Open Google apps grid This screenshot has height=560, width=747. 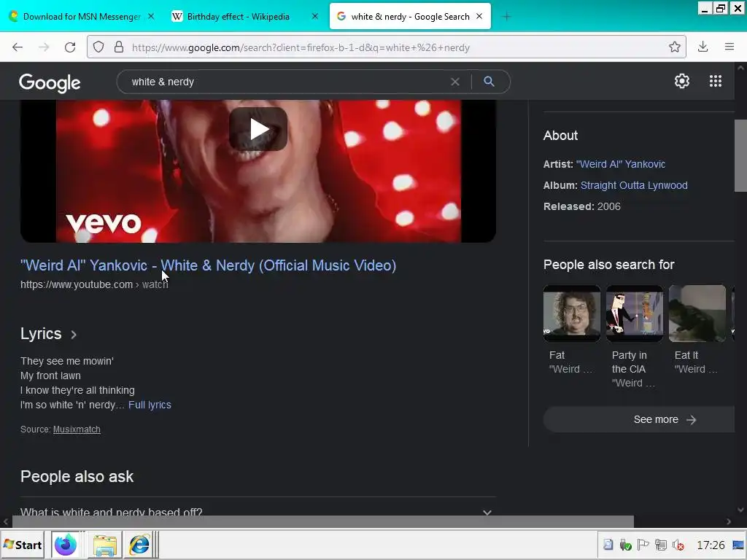pos(715,81)
